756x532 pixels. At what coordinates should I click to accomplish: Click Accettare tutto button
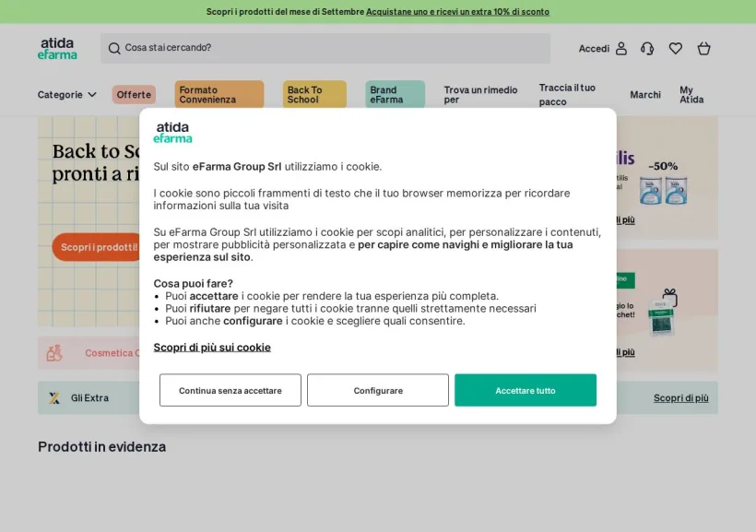[526, 390]
